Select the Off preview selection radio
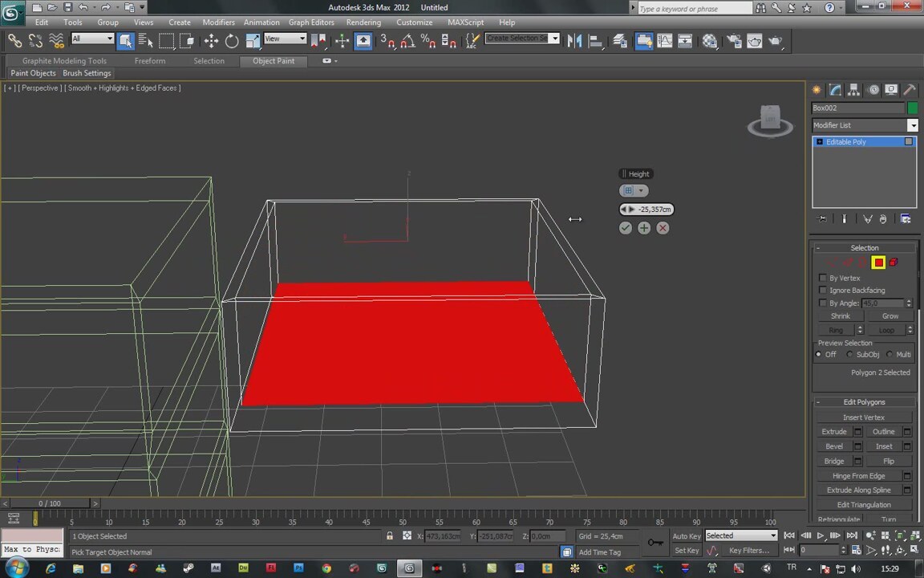The width and height of the screenshot is (924, 578). point(818,355)
